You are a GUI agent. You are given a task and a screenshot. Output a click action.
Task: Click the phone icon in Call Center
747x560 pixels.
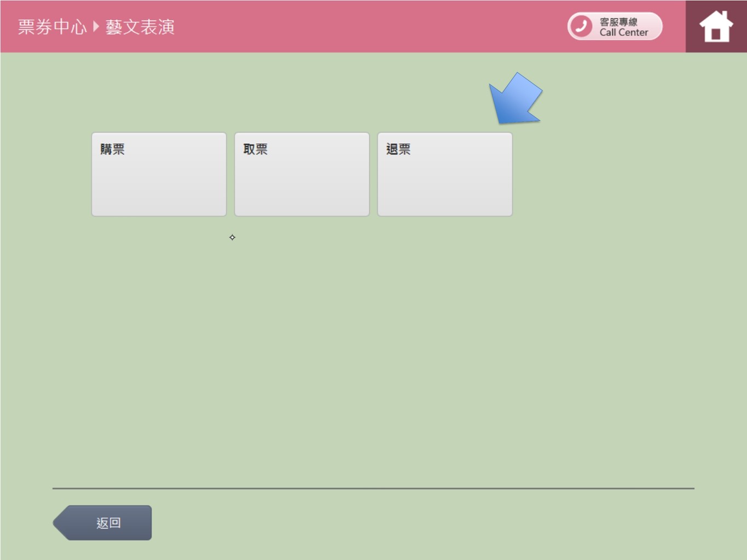pyautogui.click(x=581, y=26)
